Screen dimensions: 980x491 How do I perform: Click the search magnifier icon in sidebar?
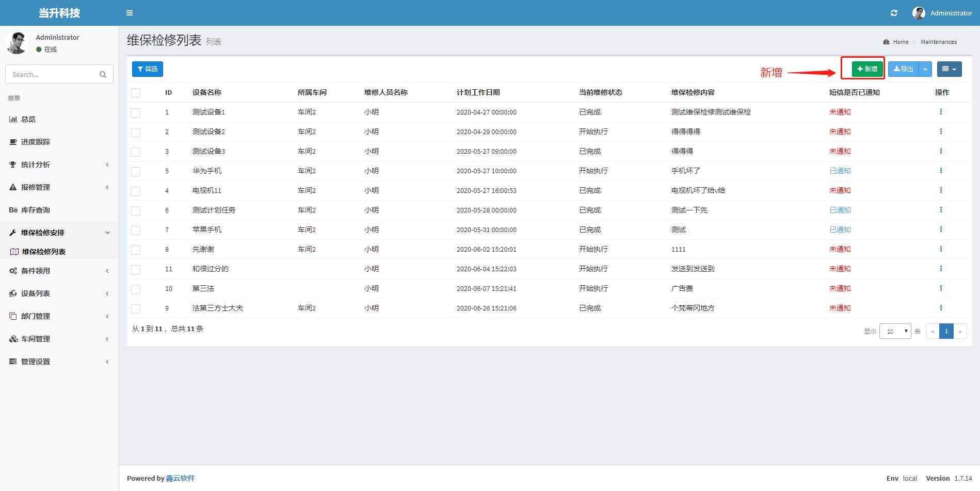click(x=103, y=75)
